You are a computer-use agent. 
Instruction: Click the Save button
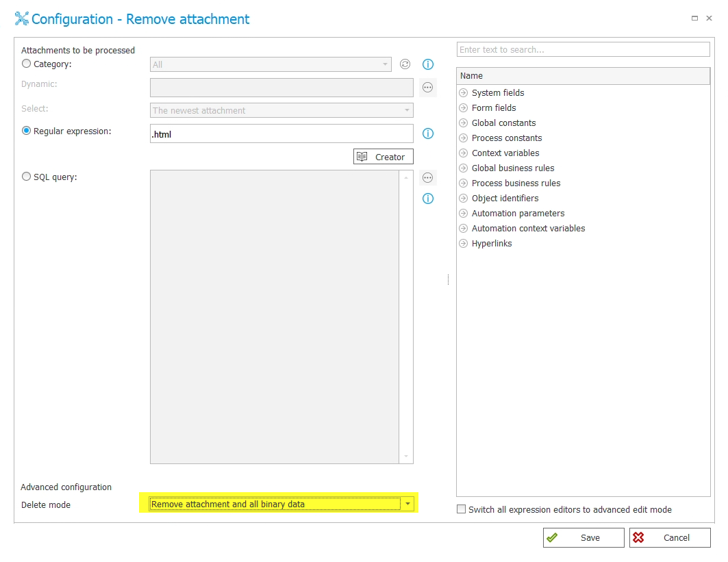click(x=583, y=538)
